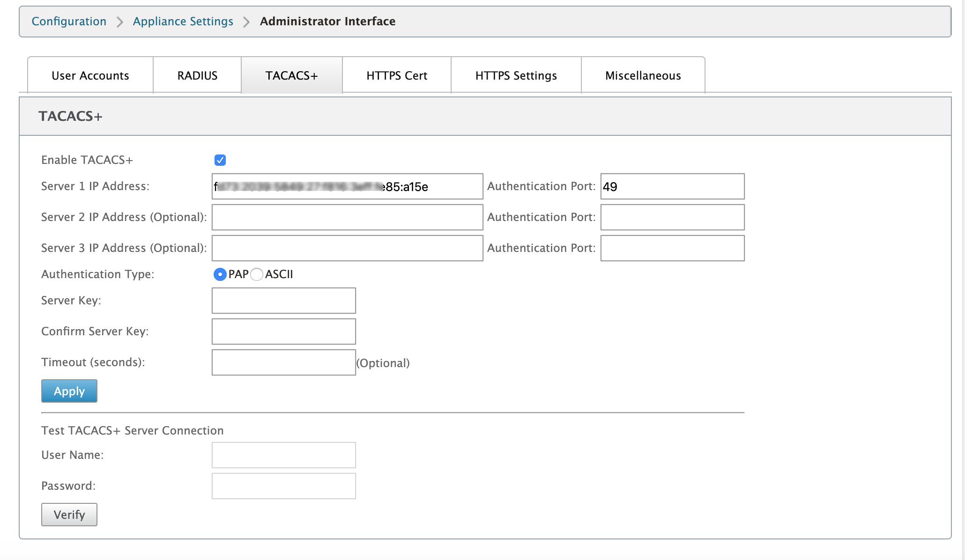Click the test Password field
This screenshot has height=560, width=965.
283,486
